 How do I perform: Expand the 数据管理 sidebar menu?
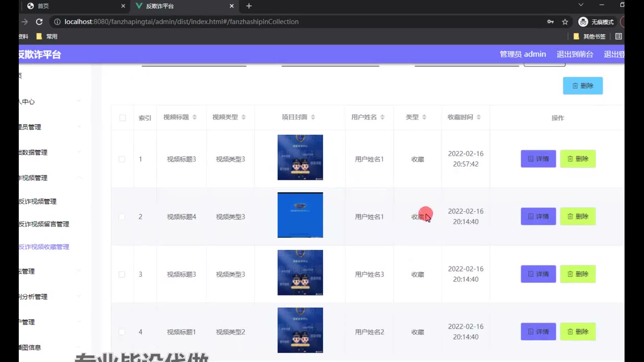point(79,152)
